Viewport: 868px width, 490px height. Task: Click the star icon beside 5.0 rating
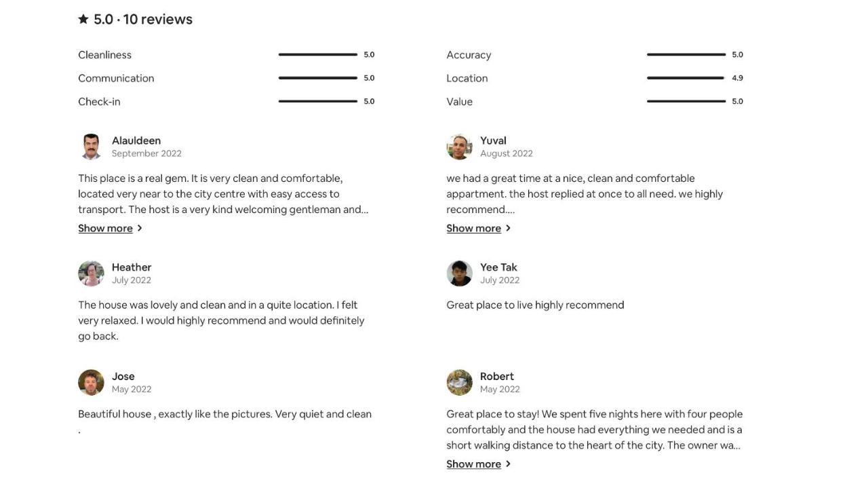pos(83,19)
